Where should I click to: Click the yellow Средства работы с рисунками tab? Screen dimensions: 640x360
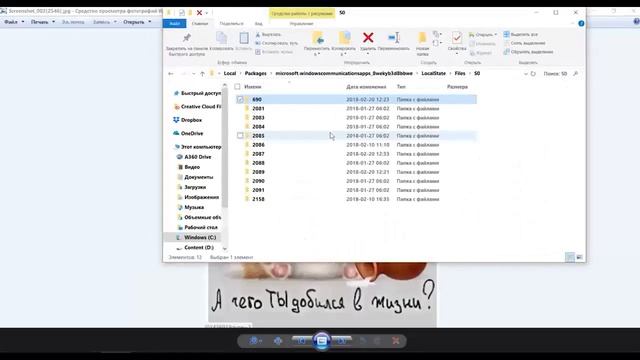point(302,13)
